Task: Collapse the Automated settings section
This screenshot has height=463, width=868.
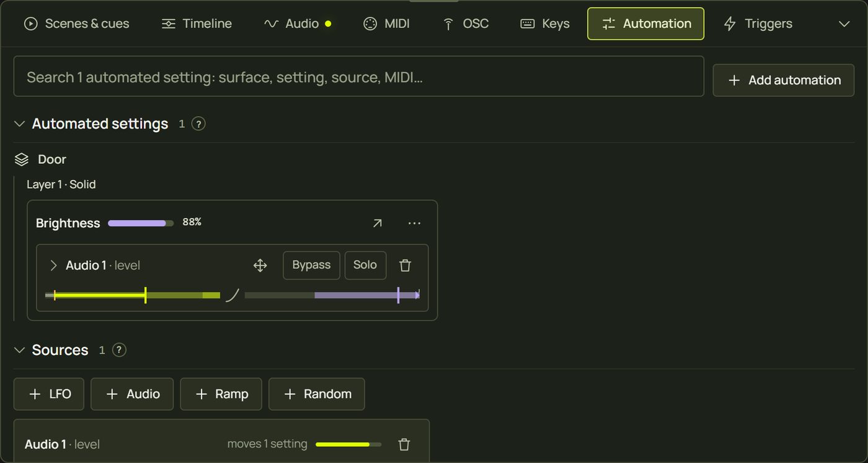Action: [20, 124]
